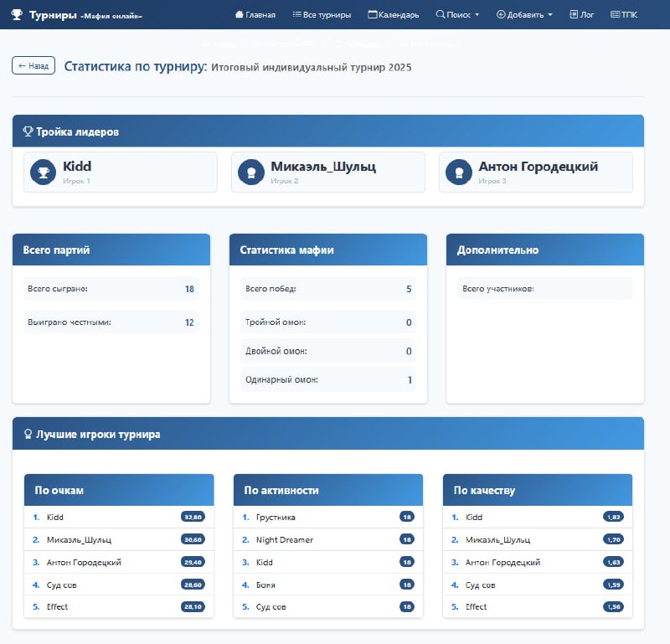The width and height of the screenshot is (670, 644).
Task: Click Антон Городецкий's third-place medal icon
Action: [x=457, y=173]
